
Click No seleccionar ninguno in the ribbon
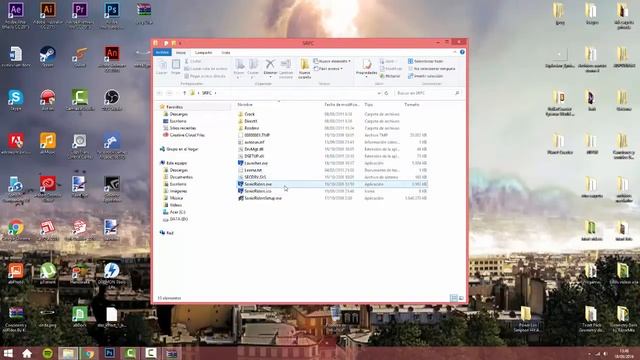point(431,69)
